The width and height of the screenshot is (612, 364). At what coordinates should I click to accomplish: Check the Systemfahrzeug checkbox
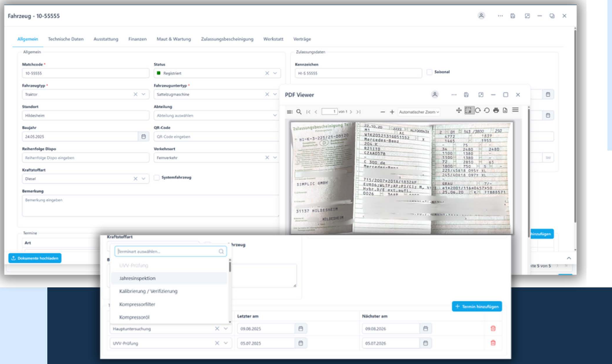(157, 178)
